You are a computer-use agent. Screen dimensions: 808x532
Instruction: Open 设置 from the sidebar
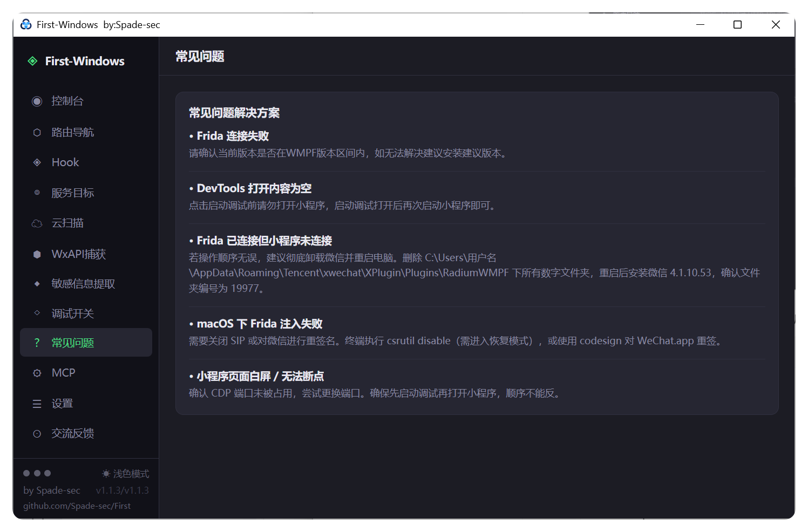(86, 404)
